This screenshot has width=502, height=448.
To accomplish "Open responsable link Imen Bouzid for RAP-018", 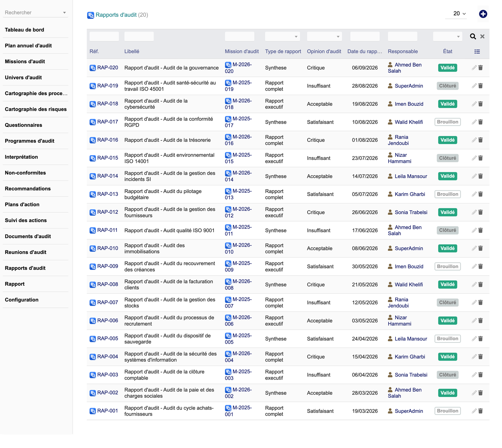I will pos(409,104).
